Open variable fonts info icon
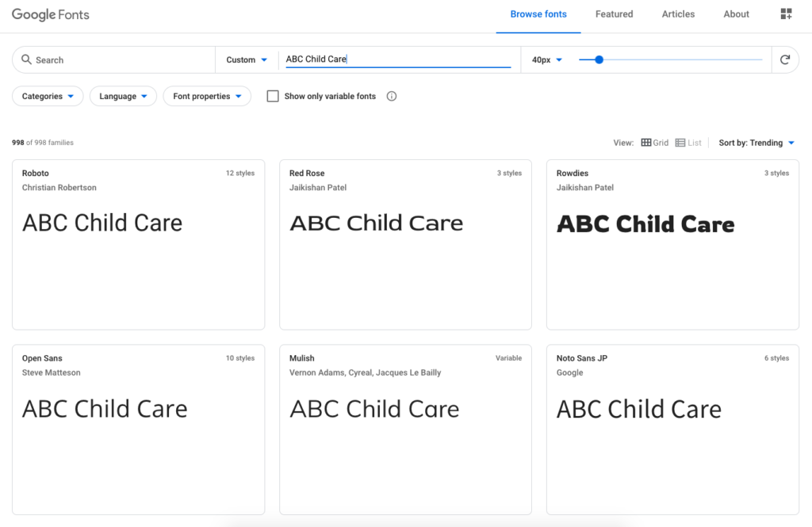The height and width of the screenshot is (527, 812). click(x=392, y=97)
